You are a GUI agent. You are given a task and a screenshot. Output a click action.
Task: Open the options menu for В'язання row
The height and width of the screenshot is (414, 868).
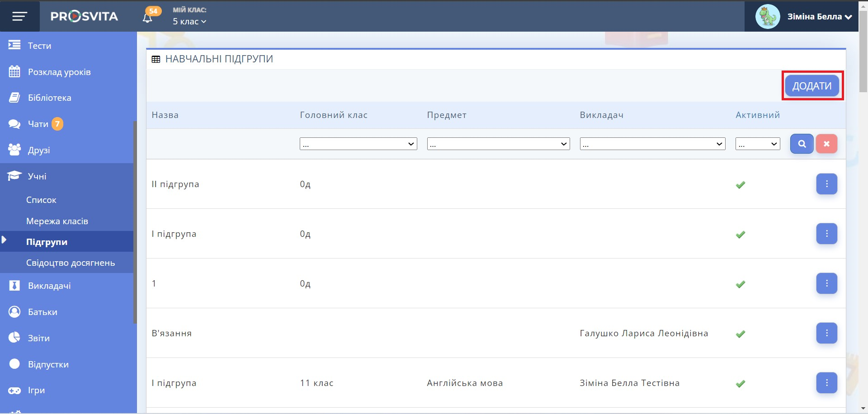(x=826, y=333)
